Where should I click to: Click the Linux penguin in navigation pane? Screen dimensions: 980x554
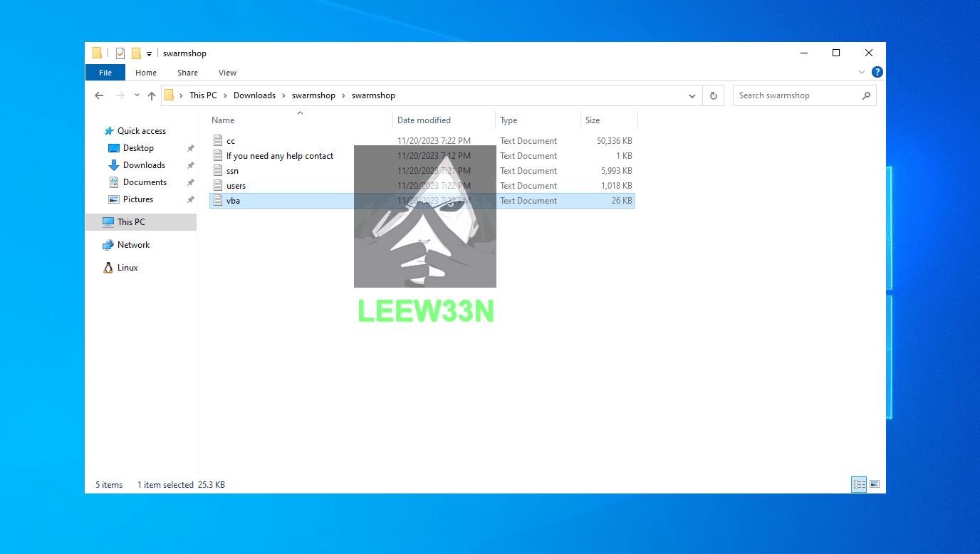point(108,268)
